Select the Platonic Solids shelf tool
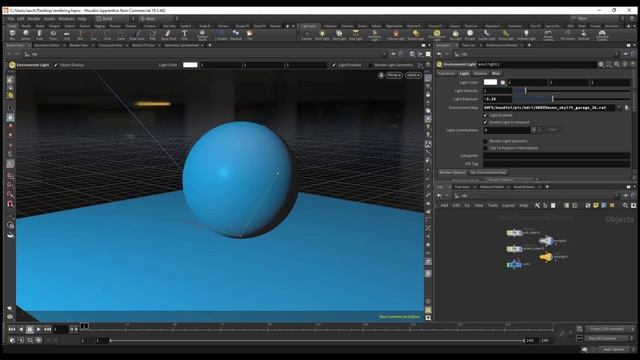The height and width of the screenshot is (360, 640). [x=202, y=35]
